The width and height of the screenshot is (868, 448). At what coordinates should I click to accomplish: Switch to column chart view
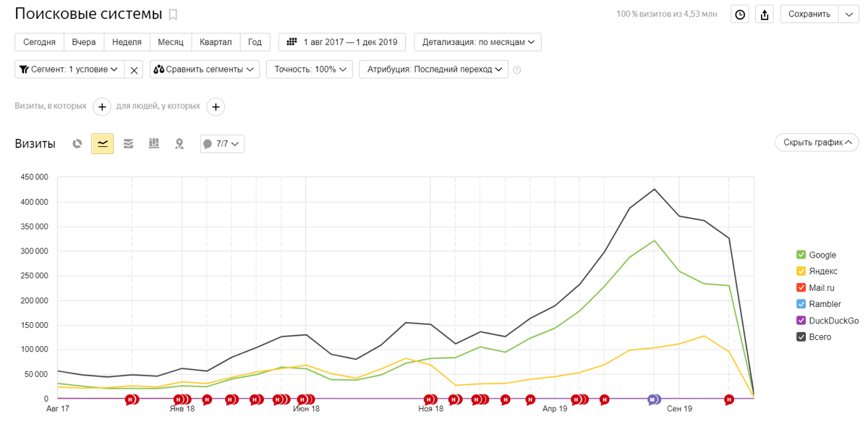(x=153, y=143)
